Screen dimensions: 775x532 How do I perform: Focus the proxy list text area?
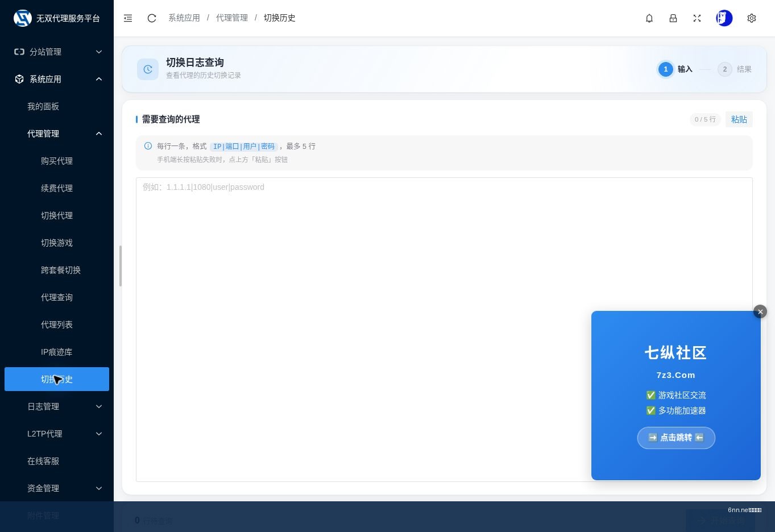pos(444,330)
